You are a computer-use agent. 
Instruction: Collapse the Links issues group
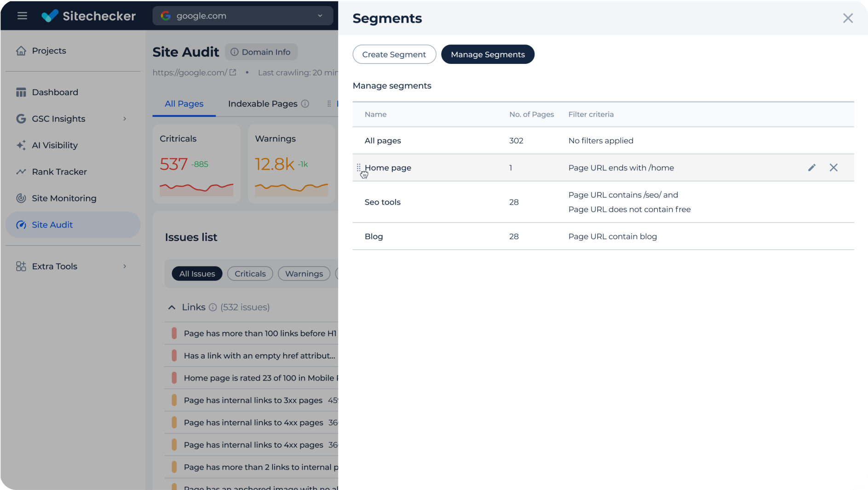point(172,308)
